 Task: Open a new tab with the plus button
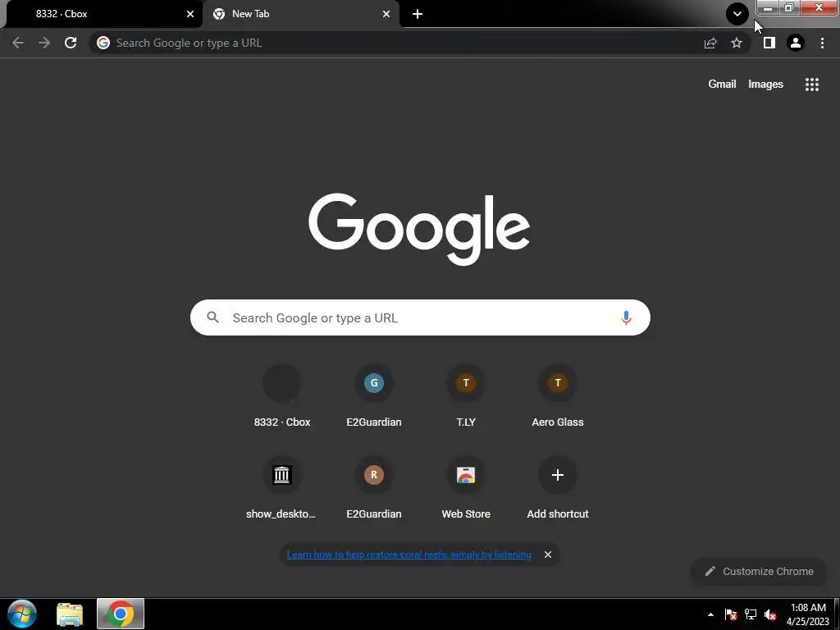pyautogui.click(x=418, y=14)
